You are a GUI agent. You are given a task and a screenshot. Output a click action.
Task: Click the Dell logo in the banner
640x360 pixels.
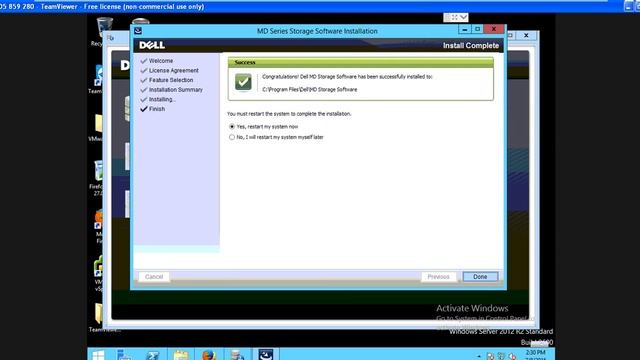(152, 45)
